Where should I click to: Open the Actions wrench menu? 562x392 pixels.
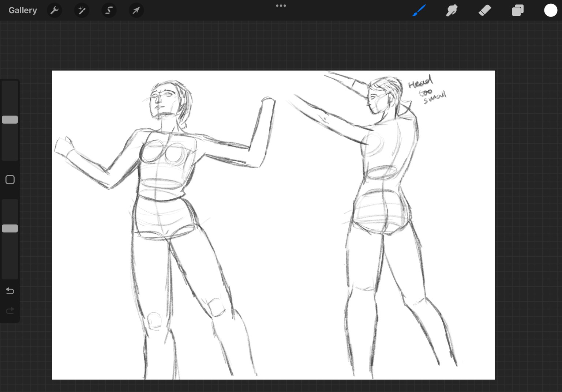pos(55,10)
